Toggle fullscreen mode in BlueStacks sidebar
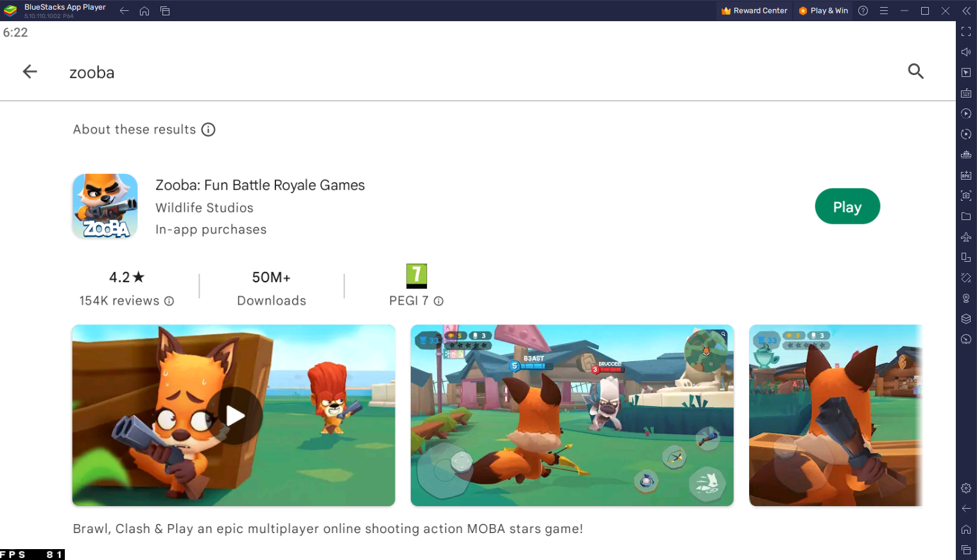The image size is (977, 560). pos(966,31)
